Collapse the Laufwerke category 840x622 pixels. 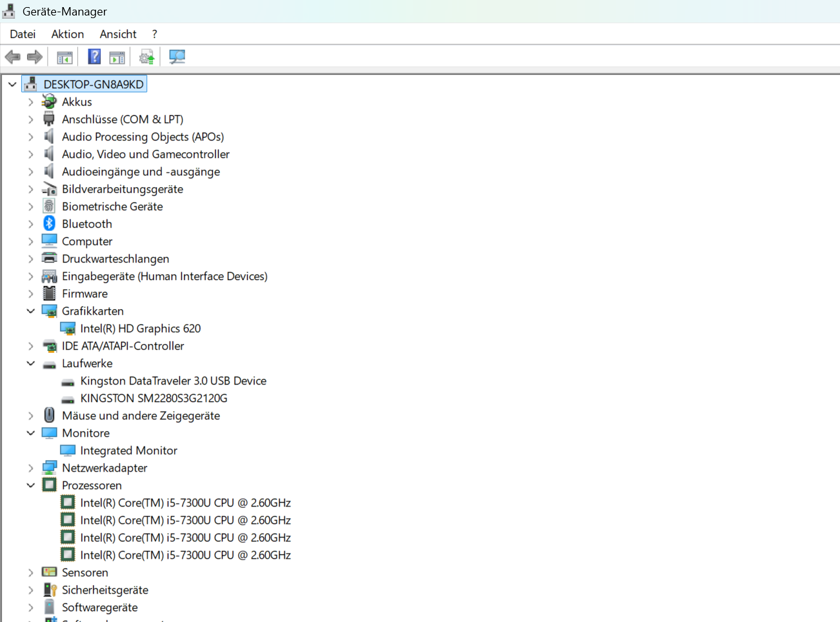tap(30, 363)
